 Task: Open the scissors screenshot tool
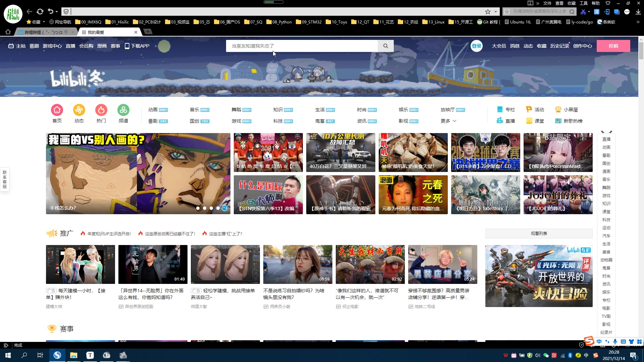(583, 12)
